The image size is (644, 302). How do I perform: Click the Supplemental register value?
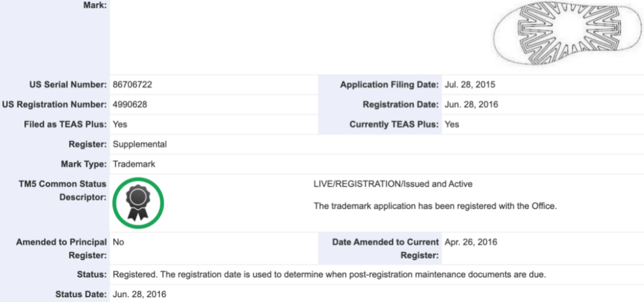(x=140, y=144)
